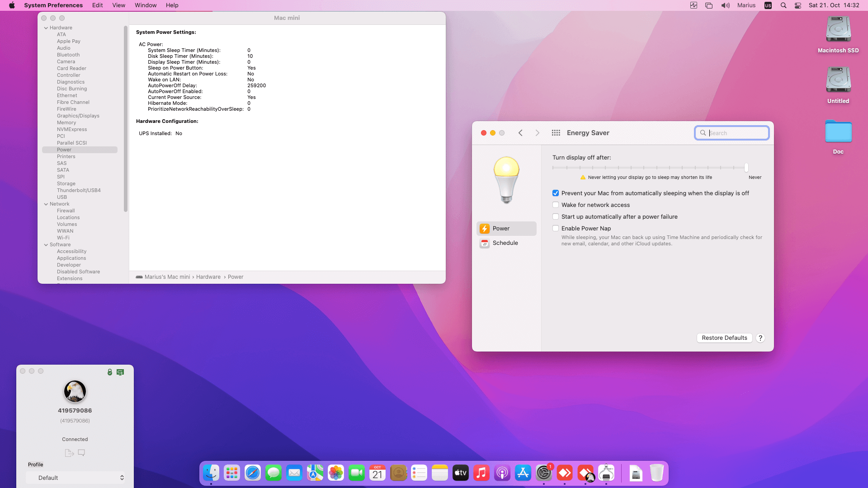
Task: Click the file transfer icon under Connected
Action: pyautogui.click(x=69, y=453)
